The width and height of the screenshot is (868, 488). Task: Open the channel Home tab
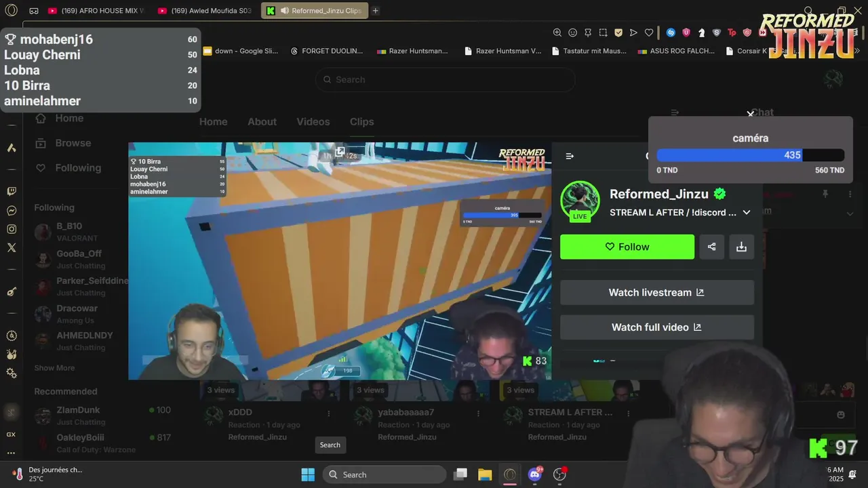point(213,122)
